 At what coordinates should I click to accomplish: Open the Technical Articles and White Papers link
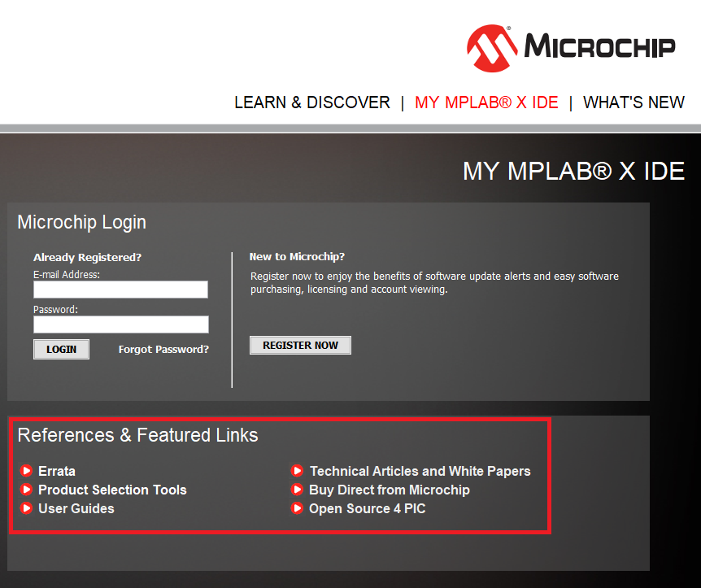click(x=420, y=471)
